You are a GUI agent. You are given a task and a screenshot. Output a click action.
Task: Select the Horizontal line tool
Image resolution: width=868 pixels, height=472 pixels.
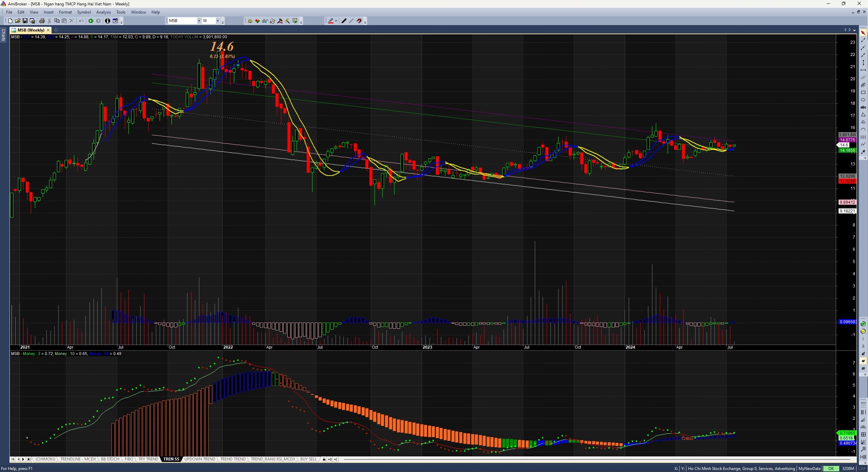coord(863,70)
